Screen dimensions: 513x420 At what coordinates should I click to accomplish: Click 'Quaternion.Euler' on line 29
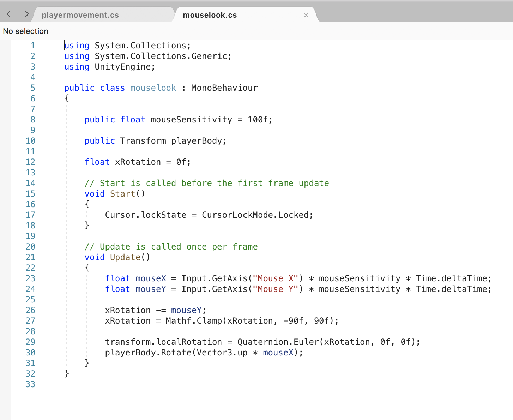pyautogui.click(x=278, y=342)
